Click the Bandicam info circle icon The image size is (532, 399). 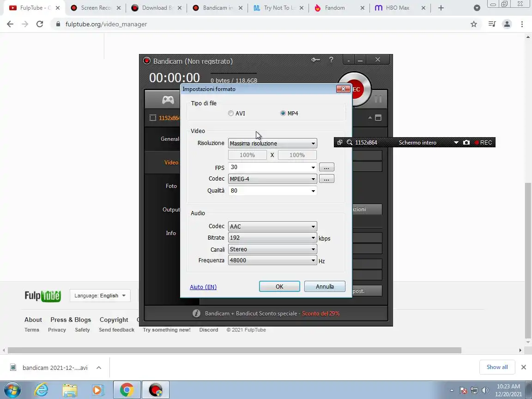tap(196, 314)
